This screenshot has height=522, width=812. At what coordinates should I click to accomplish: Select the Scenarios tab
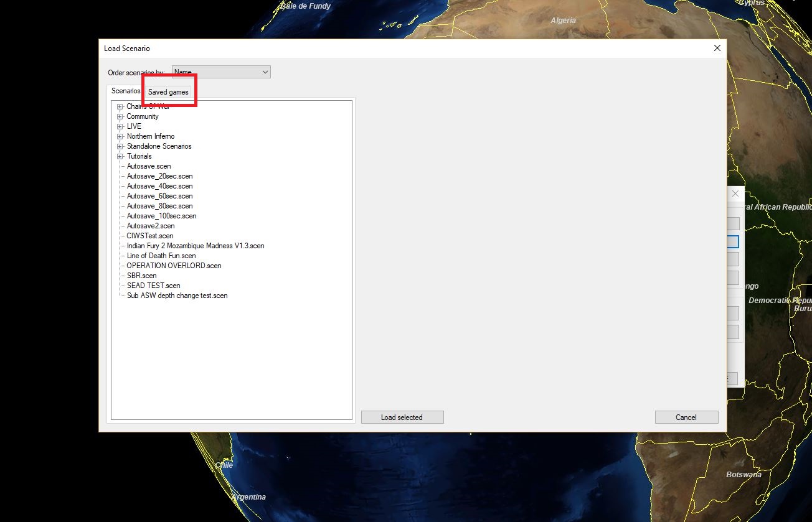pos(126,91)
